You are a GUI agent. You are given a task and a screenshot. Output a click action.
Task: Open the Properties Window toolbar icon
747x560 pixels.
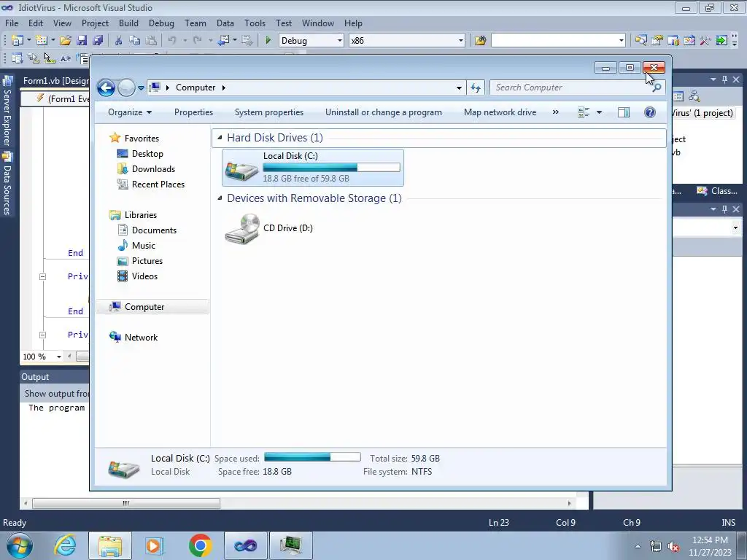[657, 41]
